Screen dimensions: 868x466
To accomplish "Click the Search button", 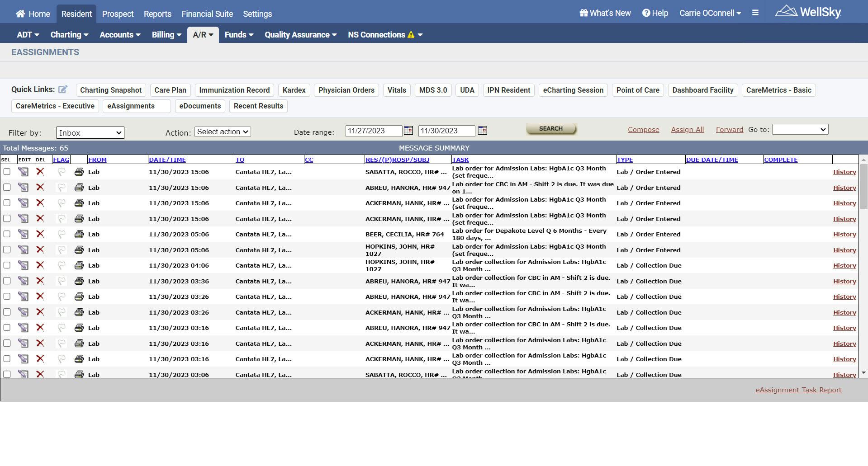I will (x=551, y=129).
